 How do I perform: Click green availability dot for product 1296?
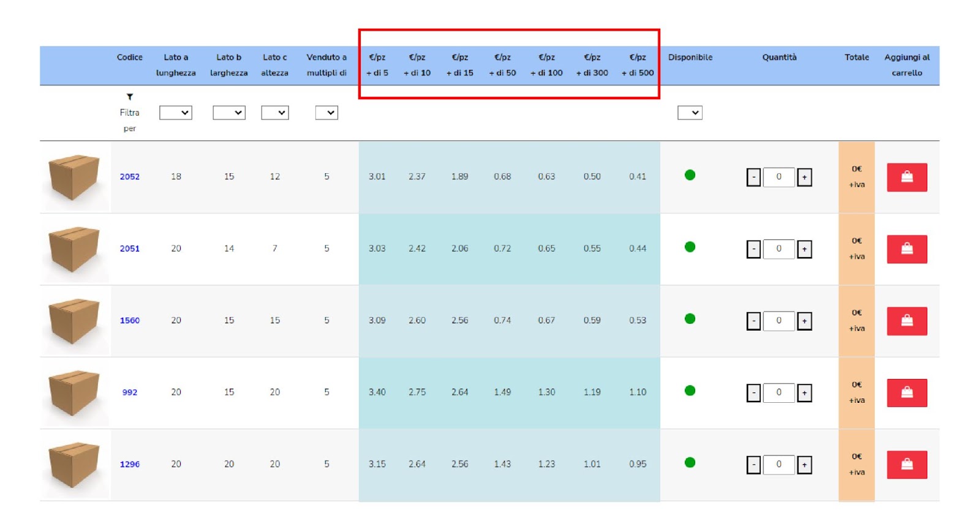pyautogui.click(x=690, y=462)
